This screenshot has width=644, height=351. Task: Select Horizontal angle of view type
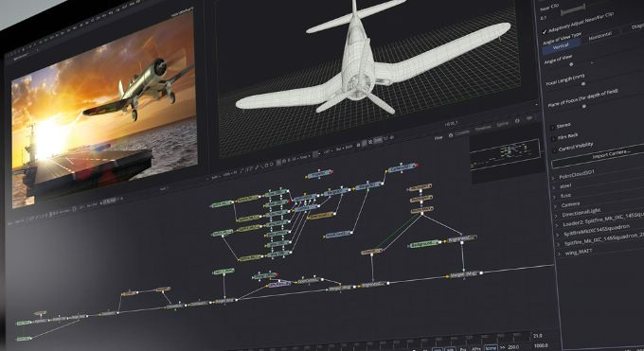[600, 36]
